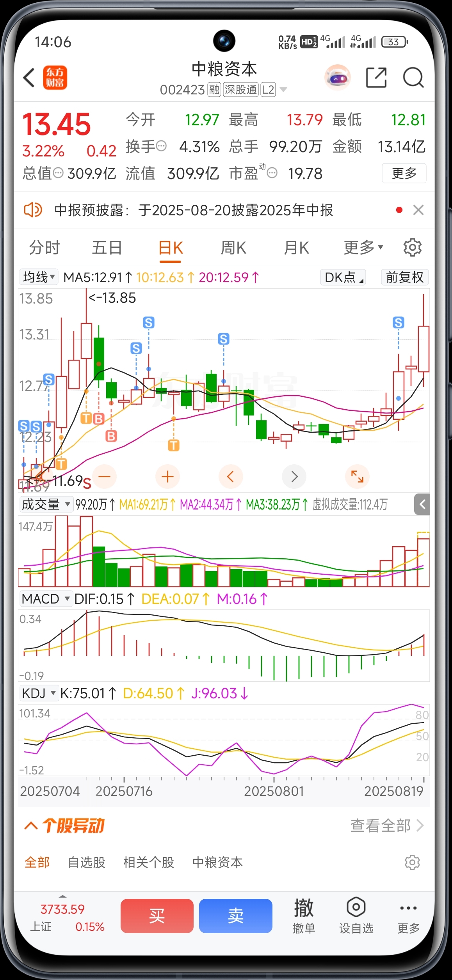The image size is (452, 980).
Task: Tap the 上证 3733.59 index ticker
Action: pyautogui.click(x=67, y=917)
